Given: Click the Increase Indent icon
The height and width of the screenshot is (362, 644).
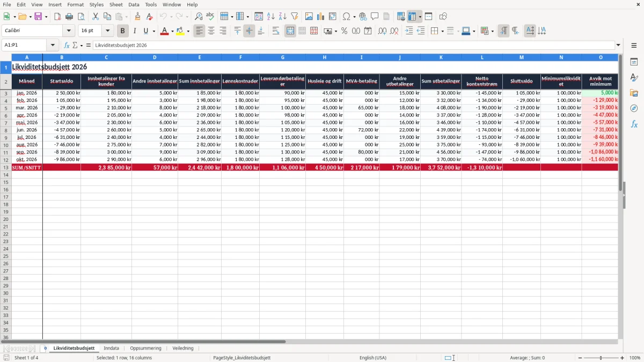Looking at the screenshot, I should [409, 31].
